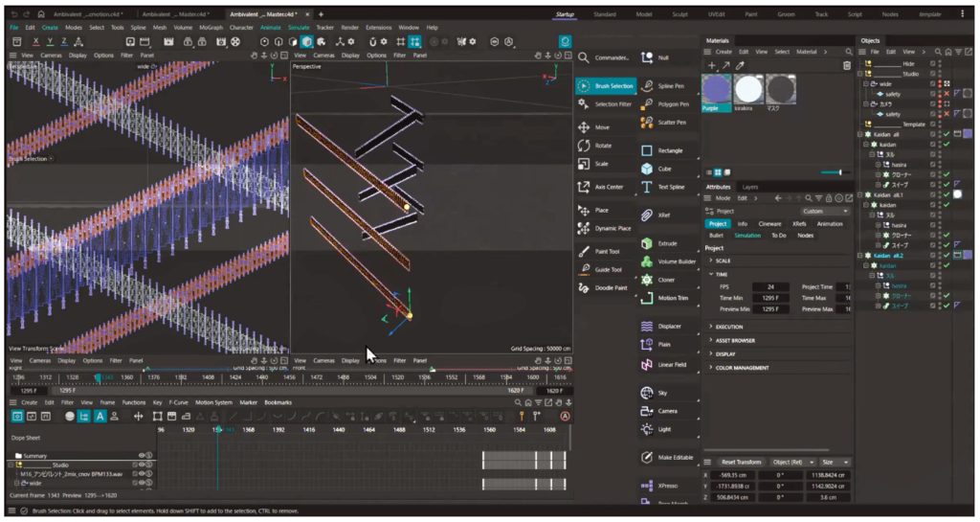
Task: Open the Render menu
Action: 350,28
